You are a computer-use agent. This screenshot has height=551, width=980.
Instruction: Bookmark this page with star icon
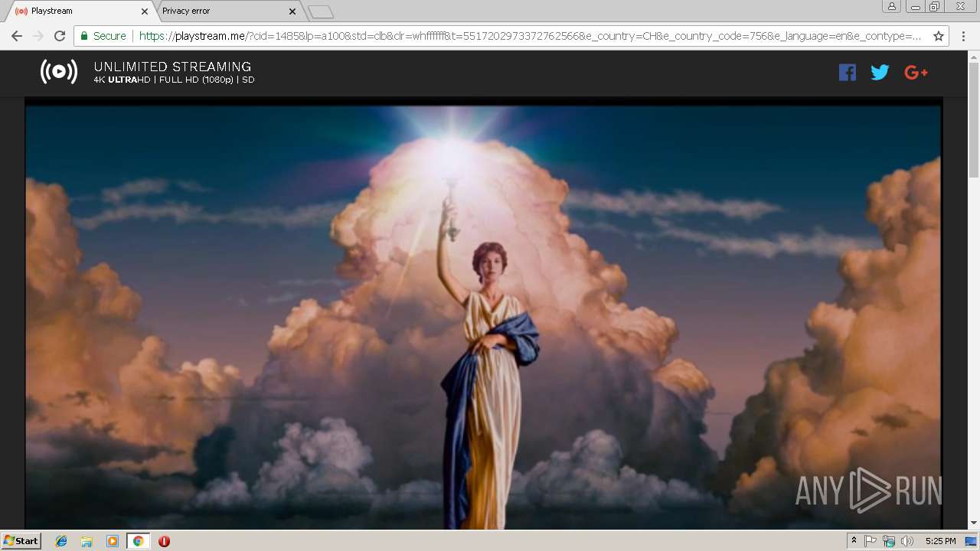tap(939, 36)
